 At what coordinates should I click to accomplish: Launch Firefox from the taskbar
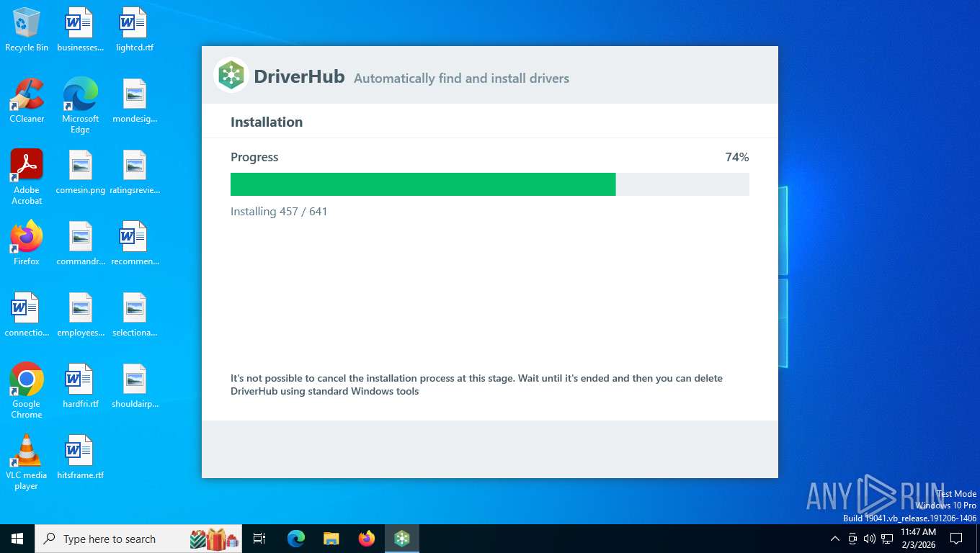click(367, 539)
